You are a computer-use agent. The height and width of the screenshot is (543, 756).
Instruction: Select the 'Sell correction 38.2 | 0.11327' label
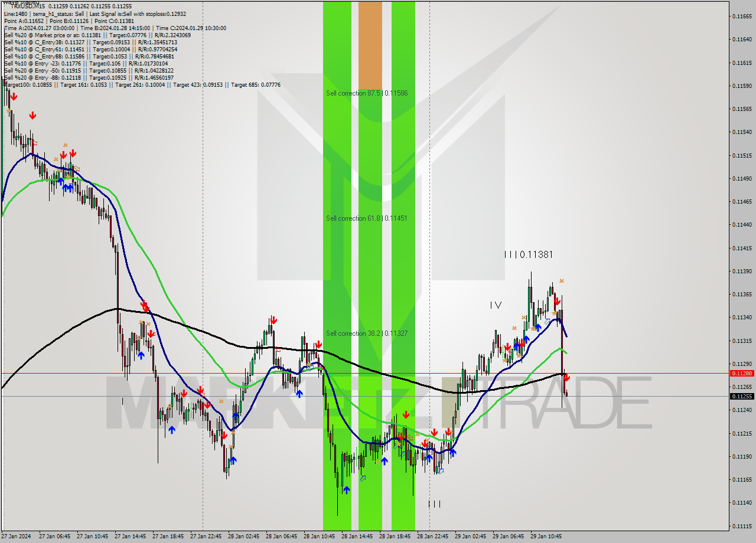pyautogui.click(x=366, y=333)
